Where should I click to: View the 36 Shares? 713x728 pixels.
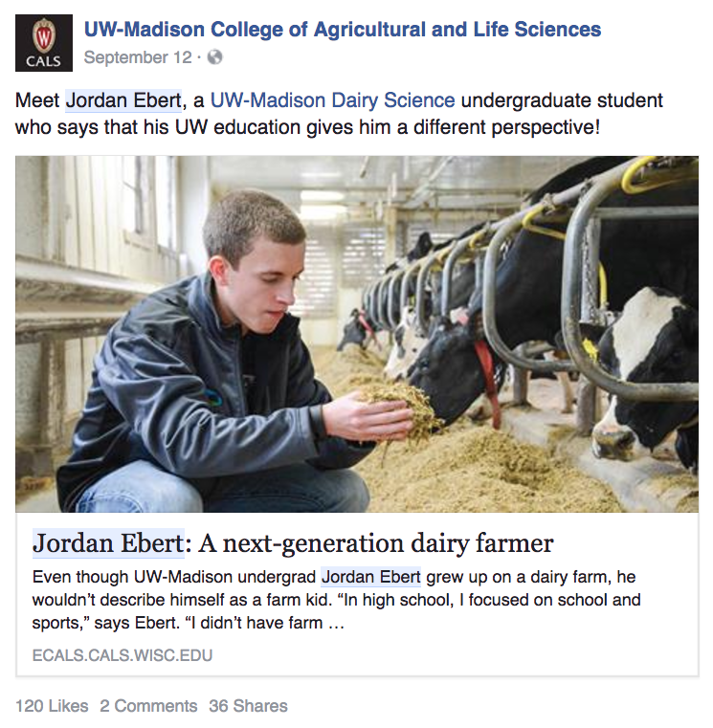click(x=248, y=706)
